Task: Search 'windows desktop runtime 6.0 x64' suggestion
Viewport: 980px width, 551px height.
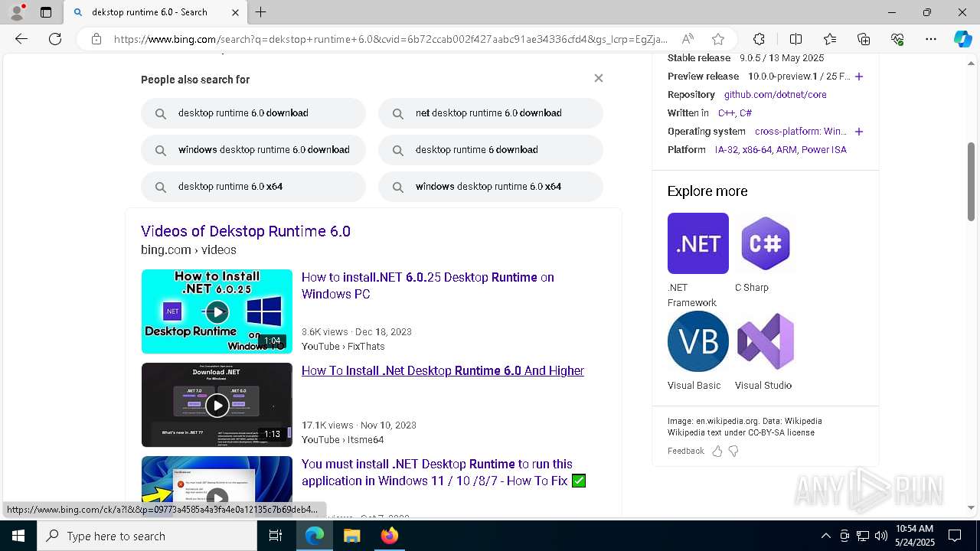Action: tap(491, 187)
